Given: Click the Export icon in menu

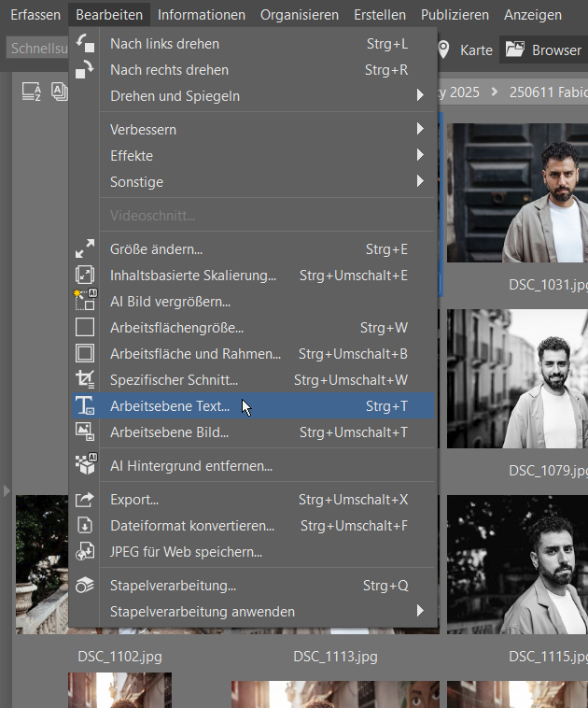Looking at the screenshot, I should coord(85,500).
